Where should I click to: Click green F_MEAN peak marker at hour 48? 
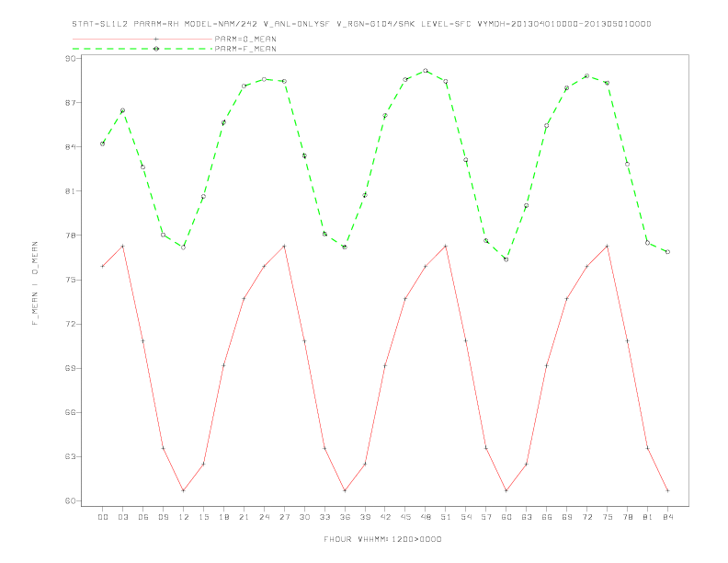(x=426, y=71)
